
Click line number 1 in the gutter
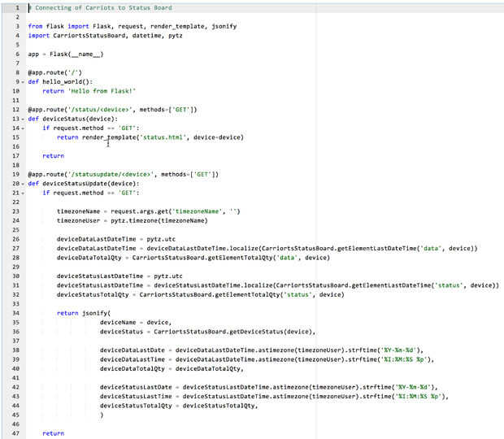point(17,7)
